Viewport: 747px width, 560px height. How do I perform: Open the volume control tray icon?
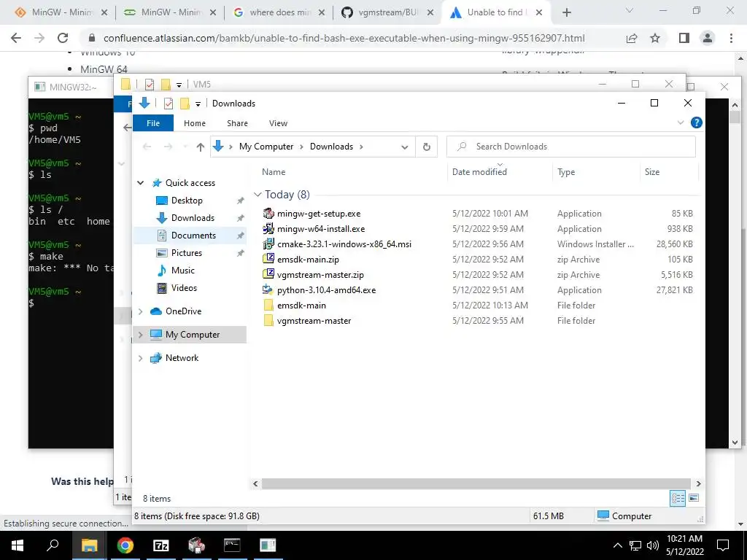coord(652,545)
